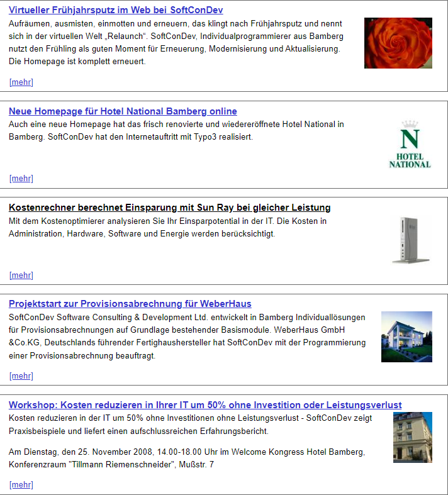Click [mehr] under the Hotel National article
The height and width of the screenshot is (495, 448).
(x=21, y=179)
